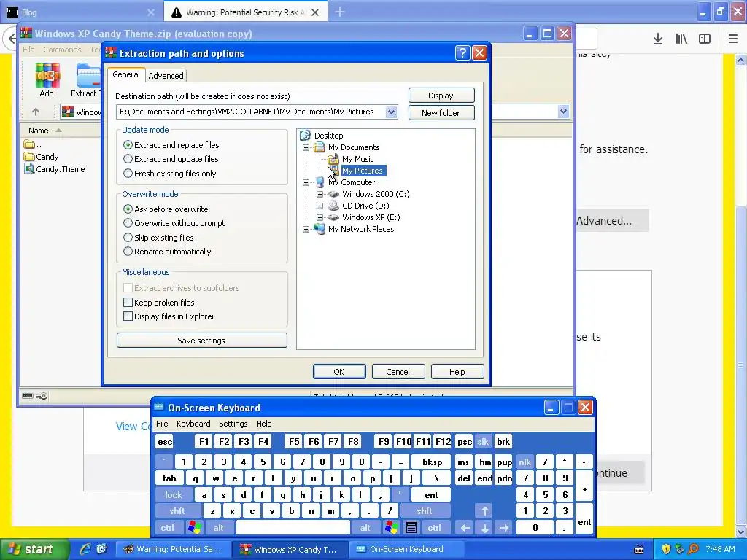The height and width of the screenshot is (560, 747).
Task: Select the My Pictures tree item
Action: pos(362,171)
